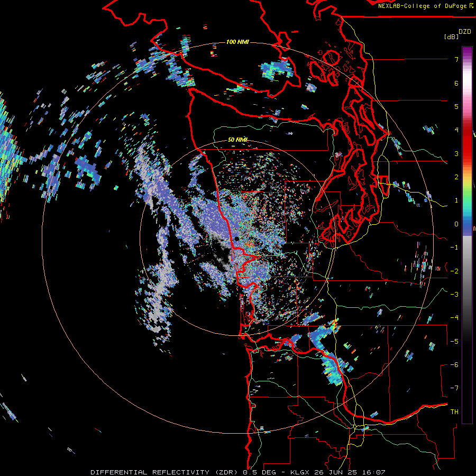Image resolution: width=476 pixels, height=476 pixels.
Task: Click the scale value -3
Action: [454, 295]
